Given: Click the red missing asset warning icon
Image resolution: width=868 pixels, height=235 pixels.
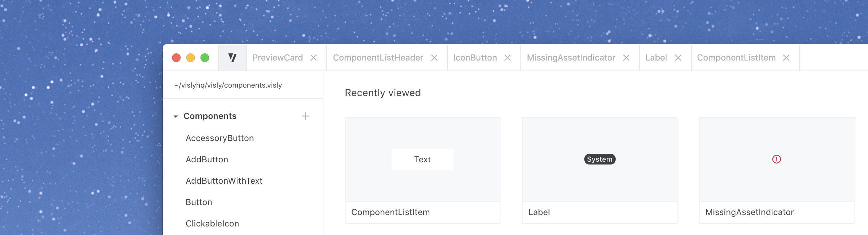Looking at the screenshot, I should click(x=777, y=159).
